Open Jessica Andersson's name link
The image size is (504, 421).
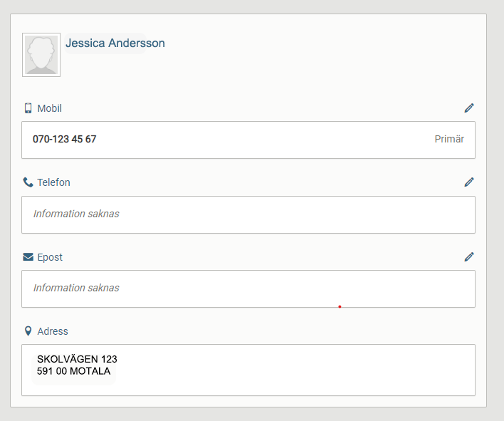[x=115, y=43]
